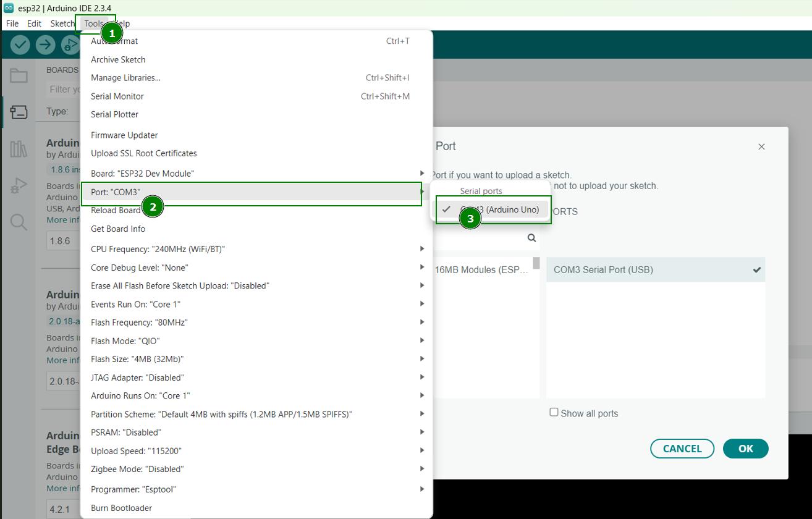
Task: Select COM3 (Arduino Uno) serial port
Action: pos(492,209)
